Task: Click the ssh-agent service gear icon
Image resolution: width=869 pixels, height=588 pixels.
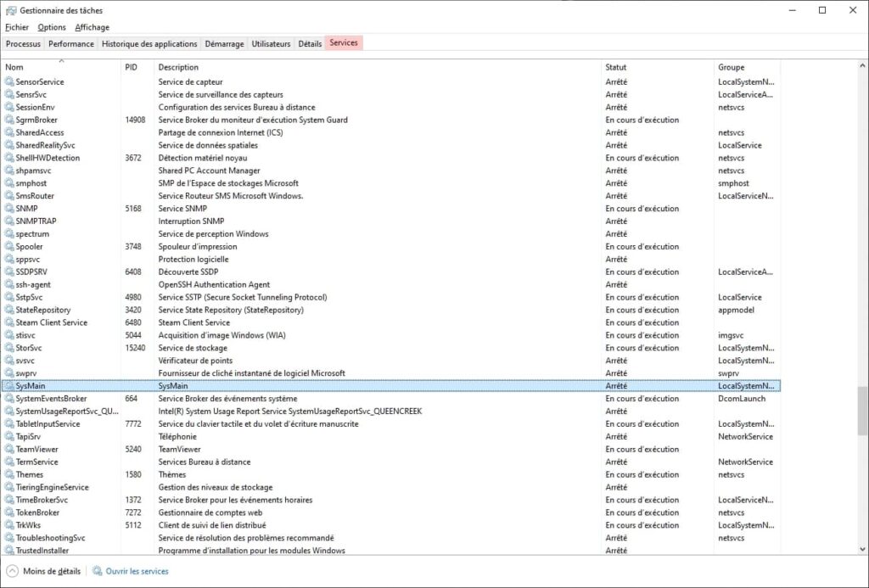Action: click(9, 285)
